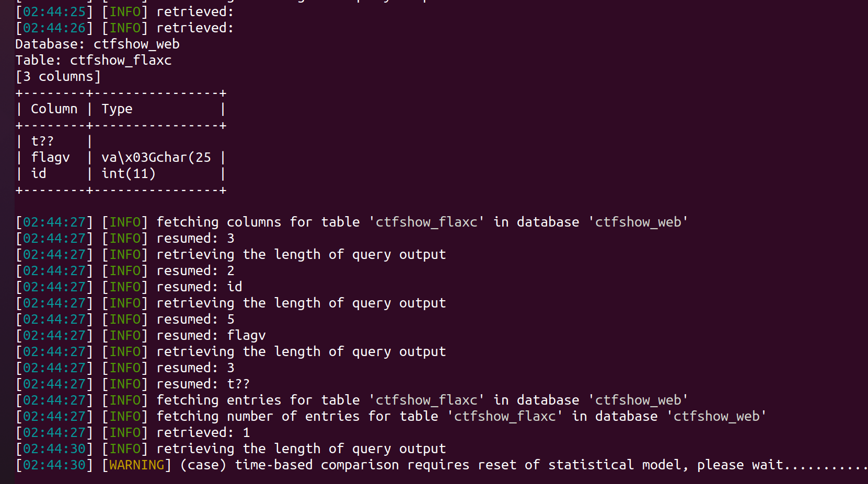Image resolution: width=868 pixels, height=484 pixels.
Task: Click the yellow WARNING label
Action: [136, 465]
